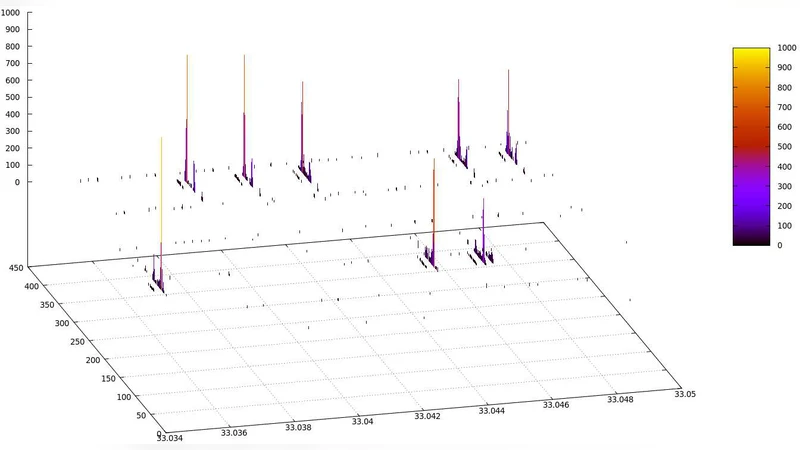This screenshot has width=800, height=450.
Task: Pick the short purple peak at front right
Action: 483,230
